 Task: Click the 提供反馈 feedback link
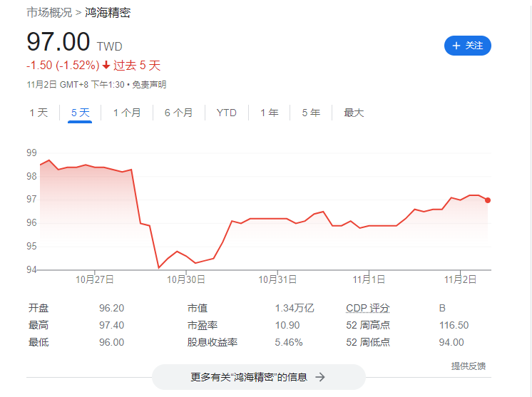tap(469, 366)
